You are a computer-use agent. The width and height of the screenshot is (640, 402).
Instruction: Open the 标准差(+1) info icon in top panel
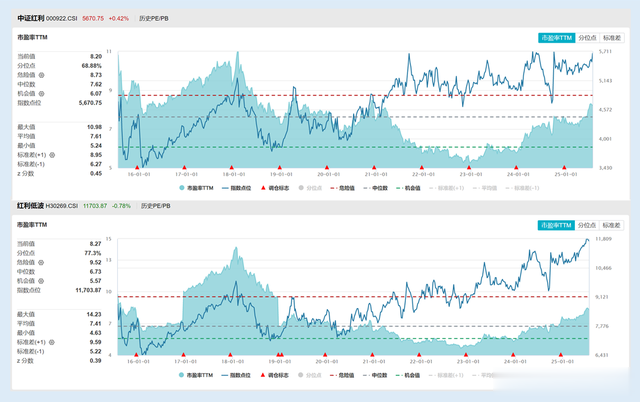pyautogui.click(x=52, y=155)
